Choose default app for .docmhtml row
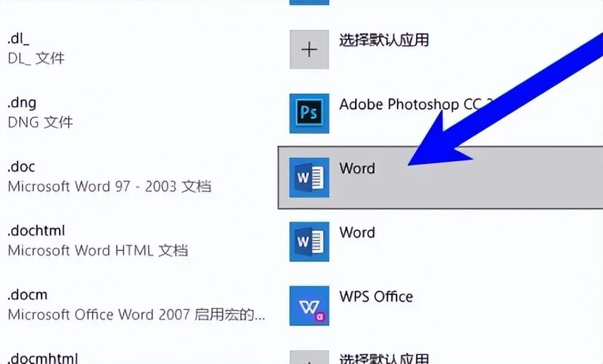The width and height of the screenshot is (603, 364). pos(384,359)
